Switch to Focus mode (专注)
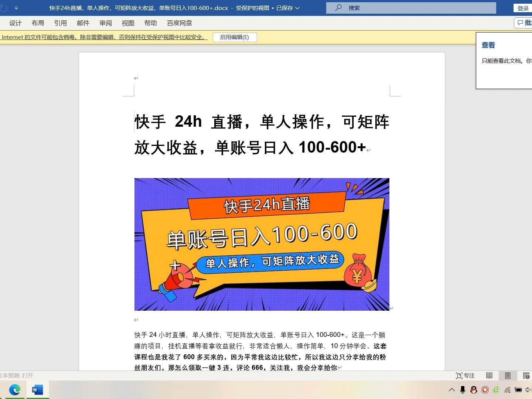 tap(465, 376)
